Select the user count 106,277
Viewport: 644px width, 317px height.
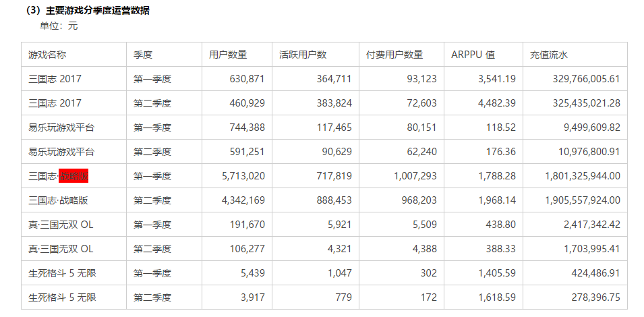pos(247,250)
